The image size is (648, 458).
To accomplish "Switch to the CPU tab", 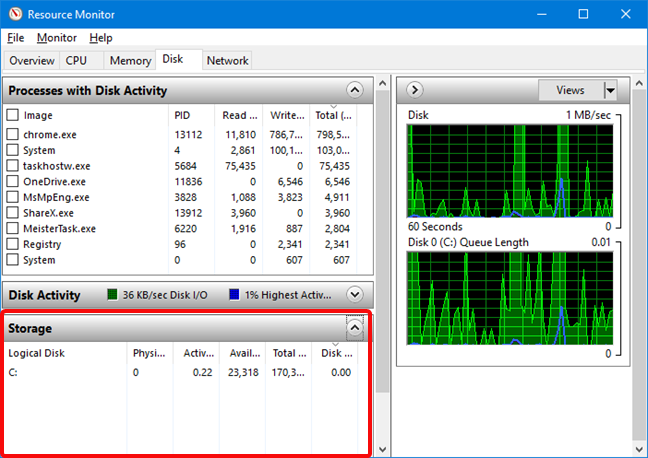I will tap(76, 61).
